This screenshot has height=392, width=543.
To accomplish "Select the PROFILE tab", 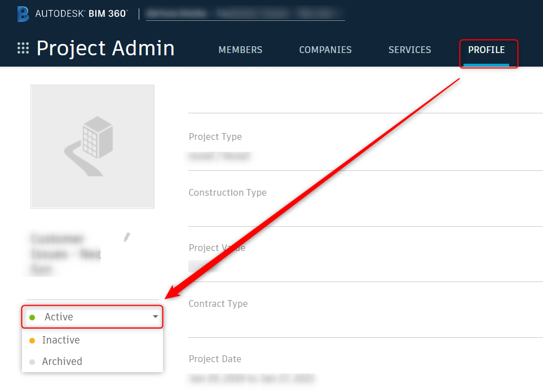I will [x=487, y=50].
